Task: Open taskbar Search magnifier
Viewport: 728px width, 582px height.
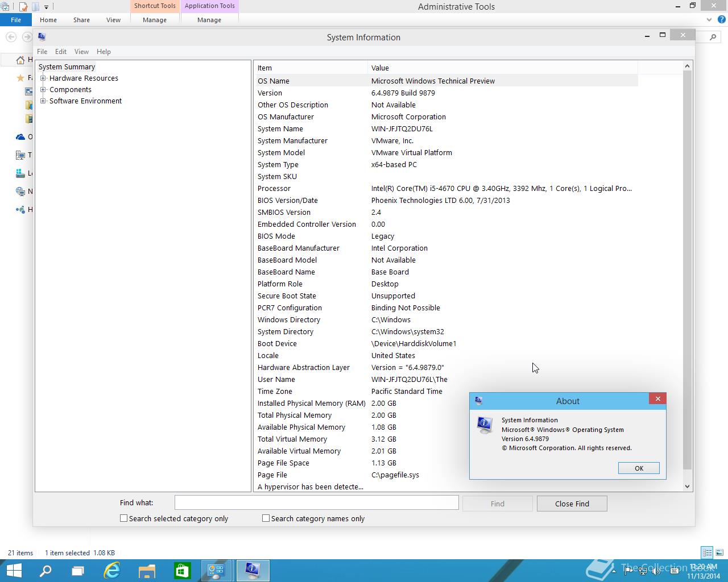Action: (45, 571)
